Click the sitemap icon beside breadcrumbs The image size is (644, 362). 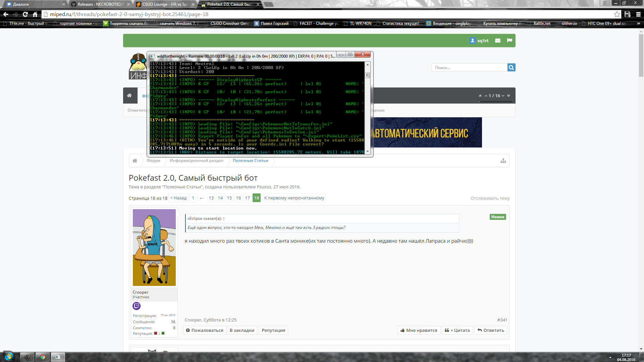tap(503, 161)
